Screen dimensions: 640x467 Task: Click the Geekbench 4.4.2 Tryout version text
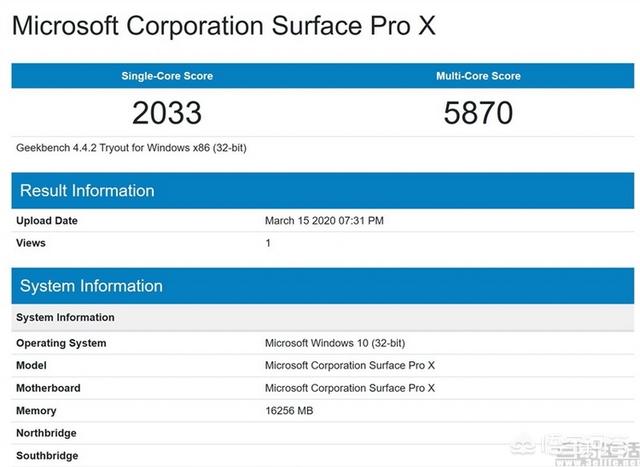pos(131,148)
